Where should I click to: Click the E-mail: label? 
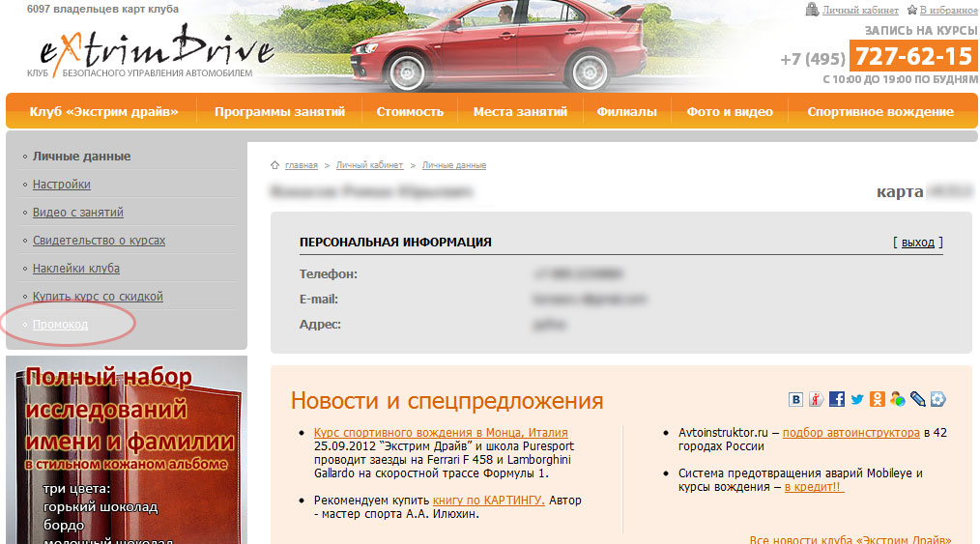point(319,300)
